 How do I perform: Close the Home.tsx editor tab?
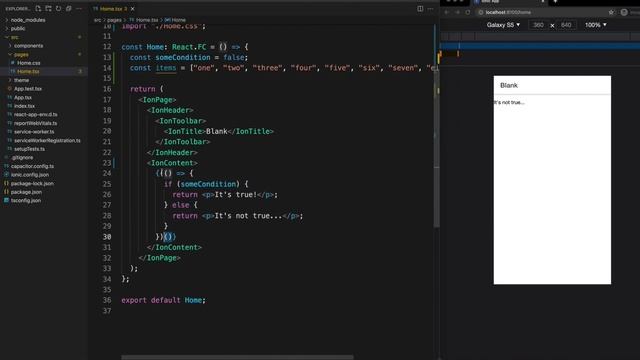point(133,9)
